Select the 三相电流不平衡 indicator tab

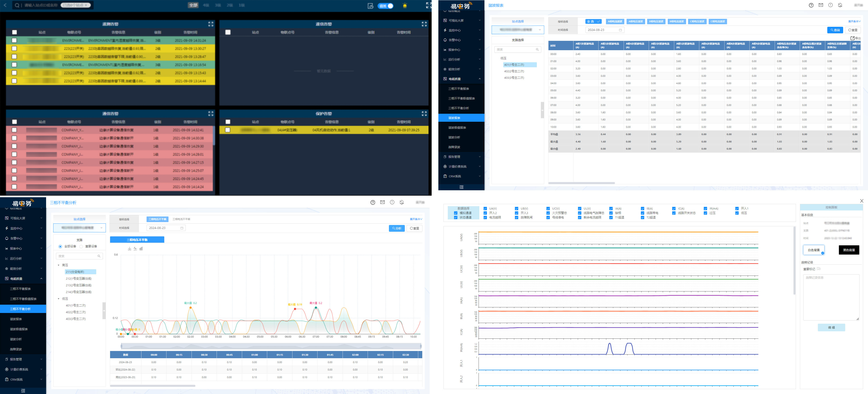click(181, 219)
